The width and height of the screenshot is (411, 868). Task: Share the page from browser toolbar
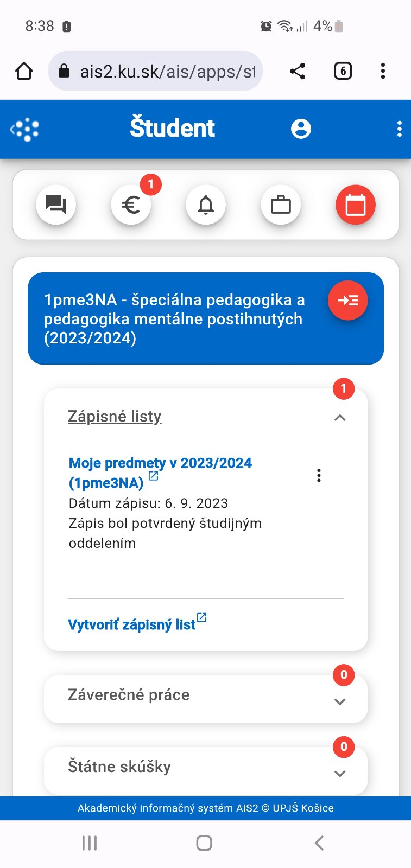[298, 71]
